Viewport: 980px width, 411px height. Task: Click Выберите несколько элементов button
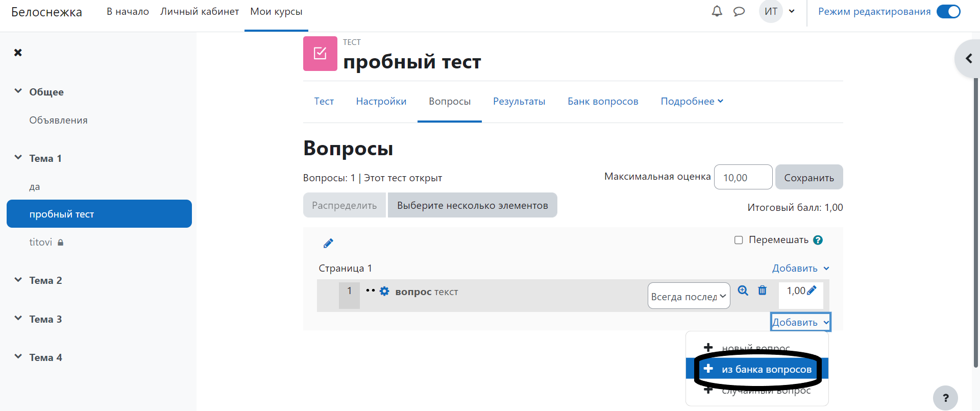pos(472,205)
